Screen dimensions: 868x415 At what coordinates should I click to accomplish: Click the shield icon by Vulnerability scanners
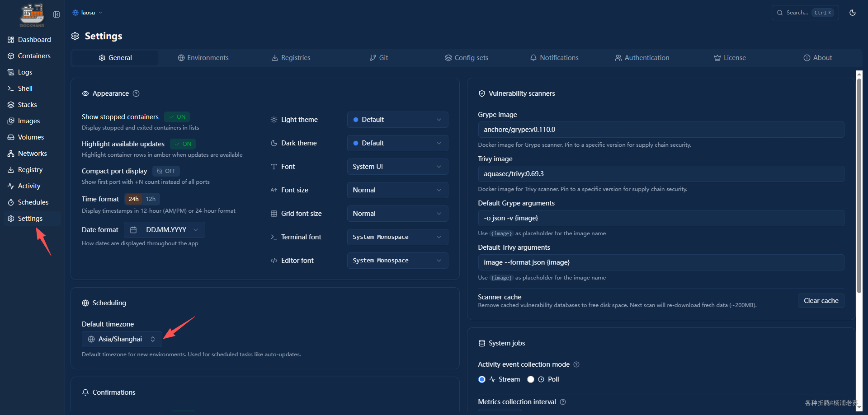pyautogui.click(x=482, y=93)
